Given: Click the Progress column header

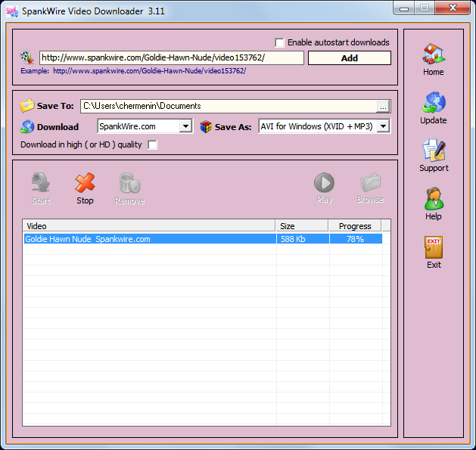Looking at the screenshot, I should 355,226.
